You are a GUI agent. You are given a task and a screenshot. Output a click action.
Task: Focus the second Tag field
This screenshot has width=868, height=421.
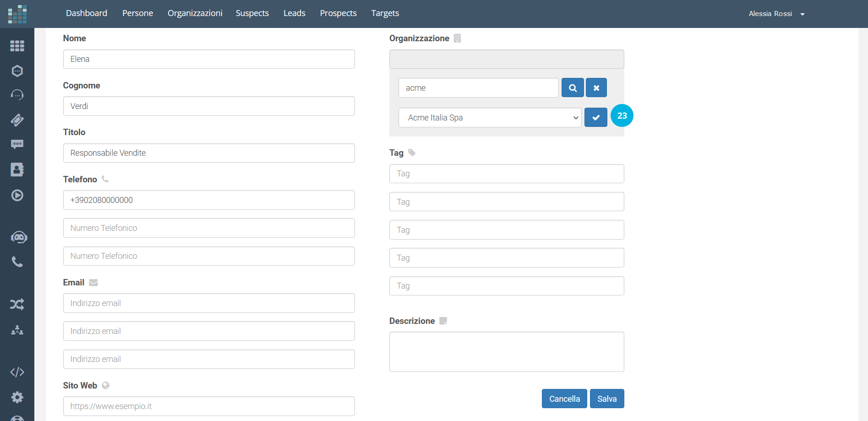(507, 202)
